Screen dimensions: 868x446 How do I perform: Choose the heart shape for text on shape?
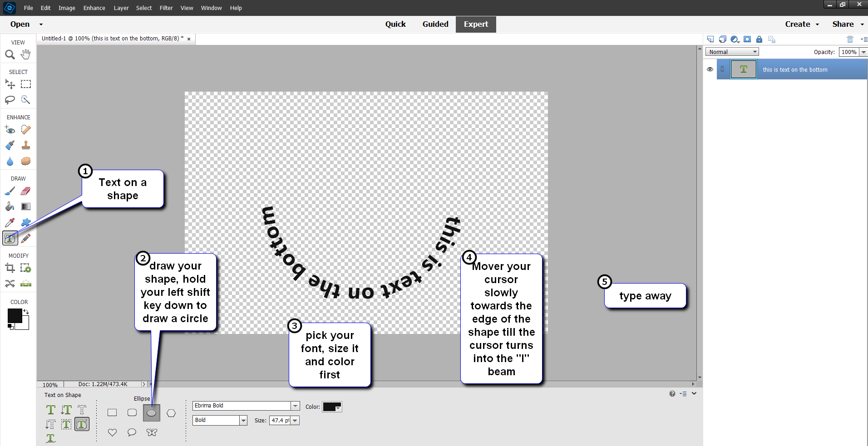(112, 432)
